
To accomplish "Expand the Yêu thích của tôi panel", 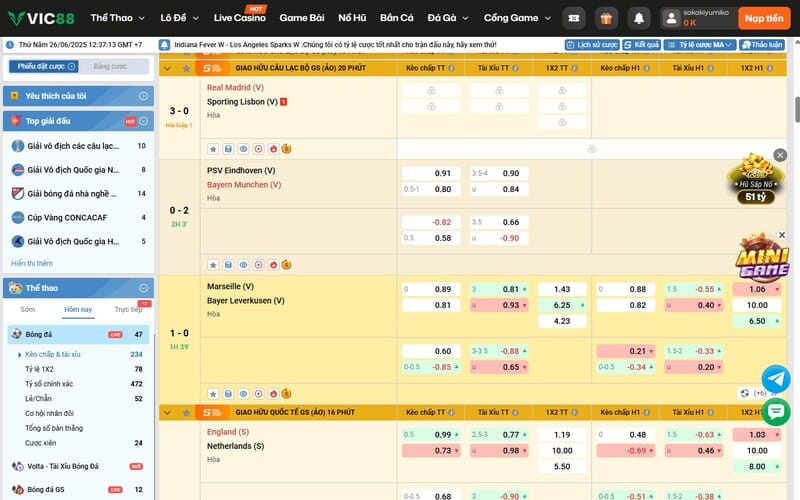I will [x=143, y=96].
